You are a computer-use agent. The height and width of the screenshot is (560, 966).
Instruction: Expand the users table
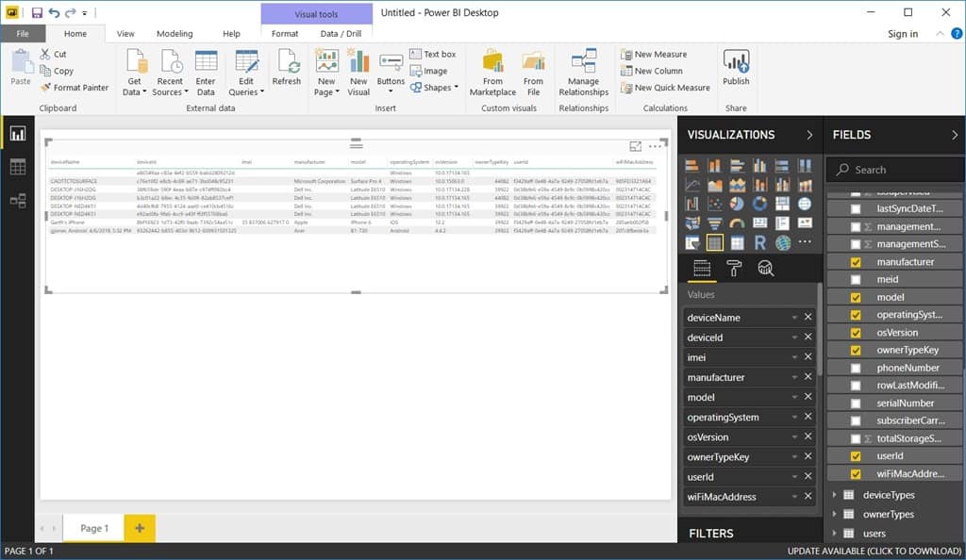click(x=834, y=534)
